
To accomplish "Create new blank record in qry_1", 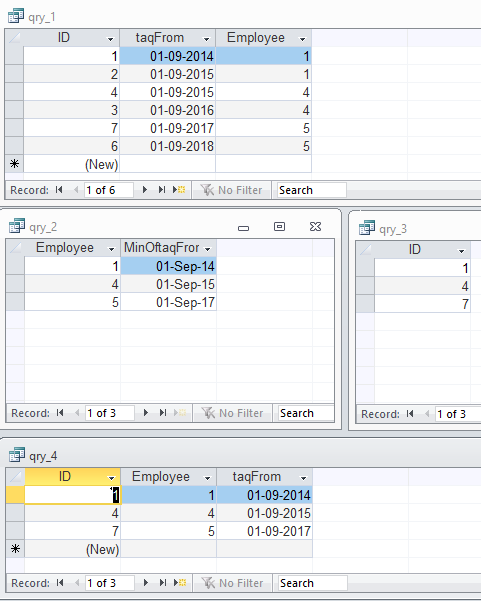I will click(179, 190).
